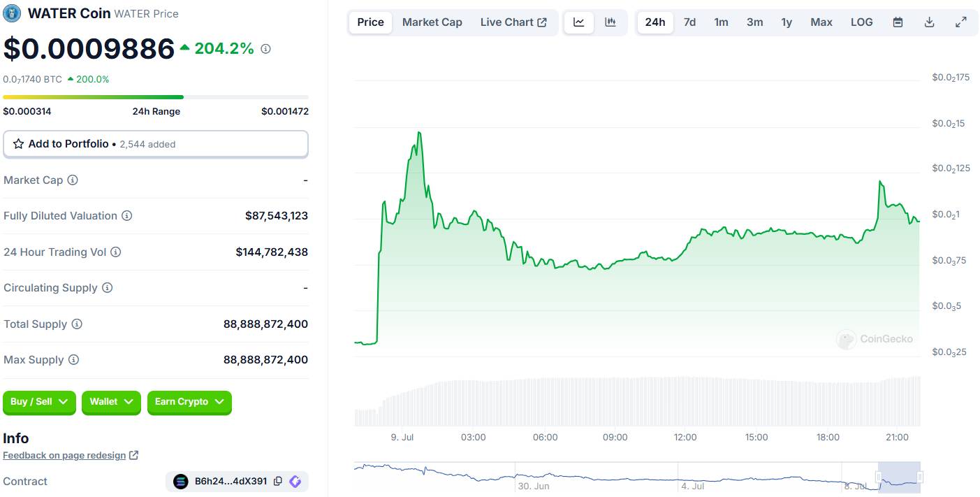Select the 1y time range

coord(787,22)
